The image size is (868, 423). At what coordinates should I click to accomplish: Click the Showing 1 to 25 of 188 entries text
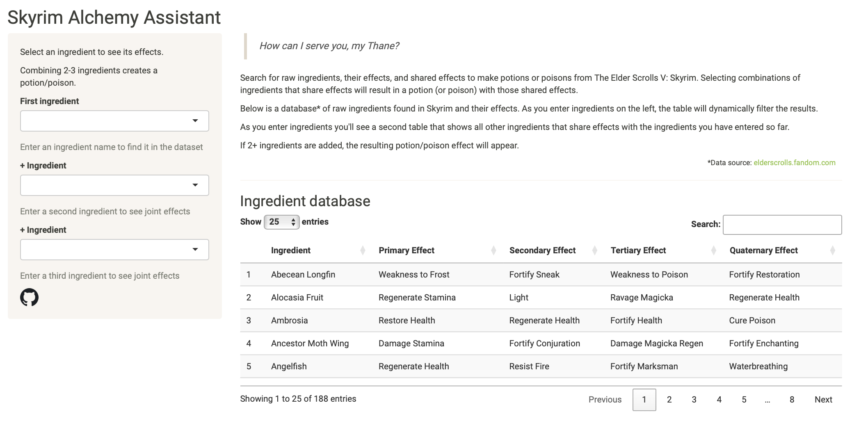coord(298,399)
